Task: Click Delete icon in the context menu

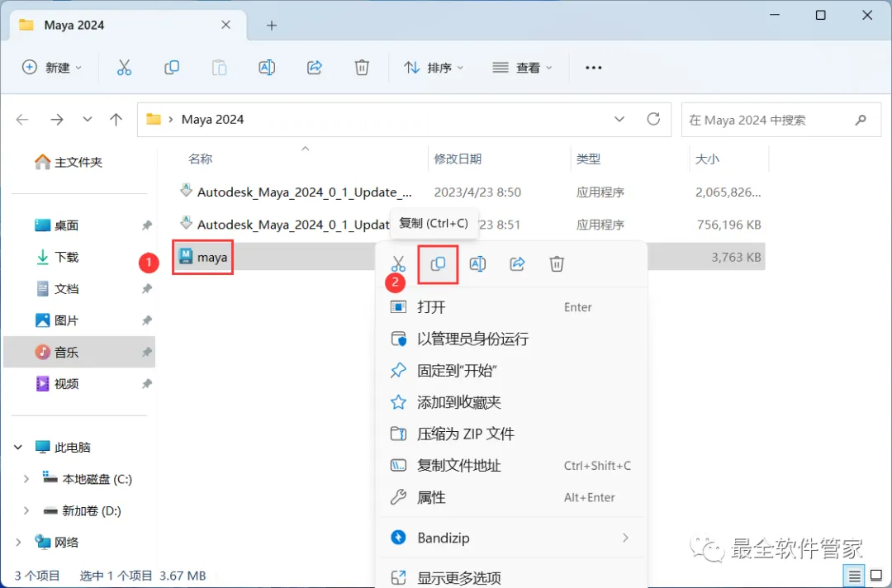Action: point(557,264)
